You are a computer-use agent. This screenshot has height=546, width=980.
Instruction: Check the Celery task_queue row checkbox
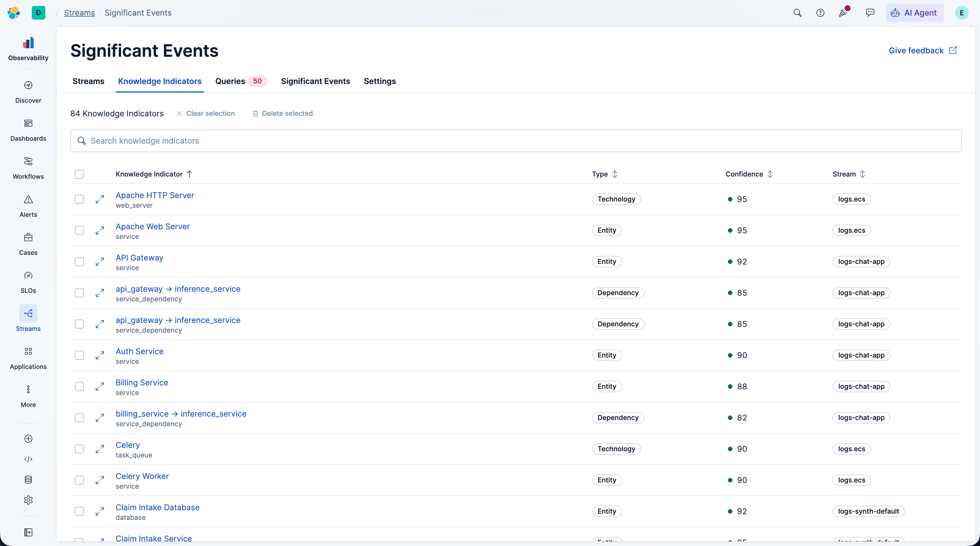(x=79, y=449)
